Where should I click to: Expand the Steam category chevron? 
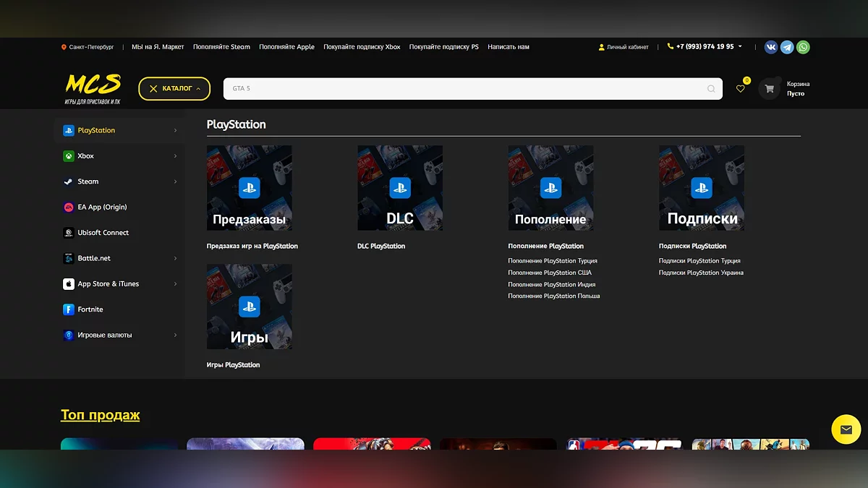click(176, 181)
